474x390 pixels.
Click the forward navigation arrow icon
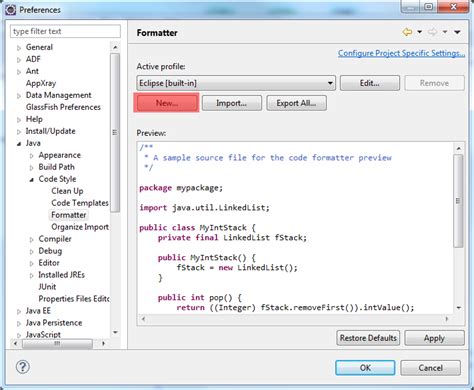point(432,32)
